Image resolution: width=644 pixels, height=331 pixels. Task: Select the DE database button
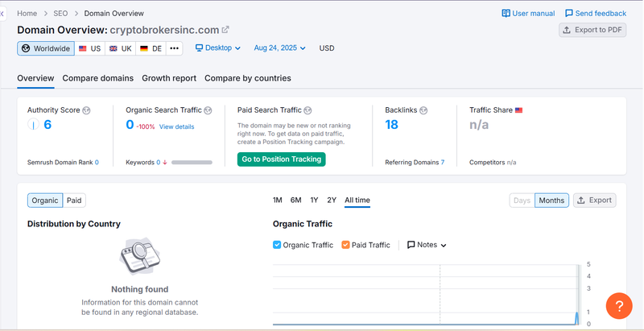coord(151,48)
